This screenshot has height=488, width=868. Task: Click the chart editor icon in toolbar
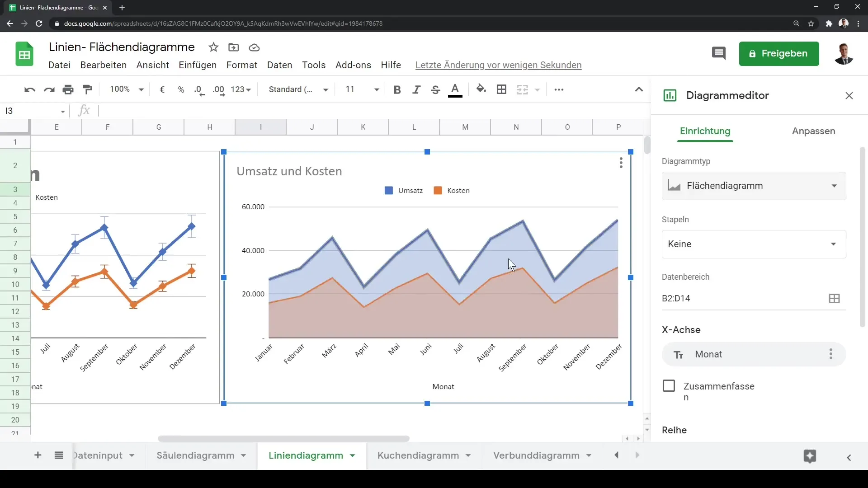click(x=669, y=95)
